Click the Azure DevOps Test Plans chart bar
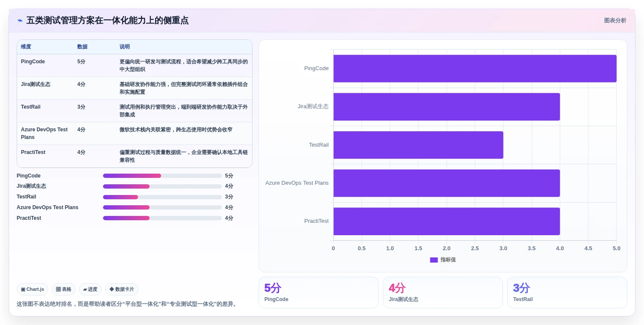 coord(447,183)
